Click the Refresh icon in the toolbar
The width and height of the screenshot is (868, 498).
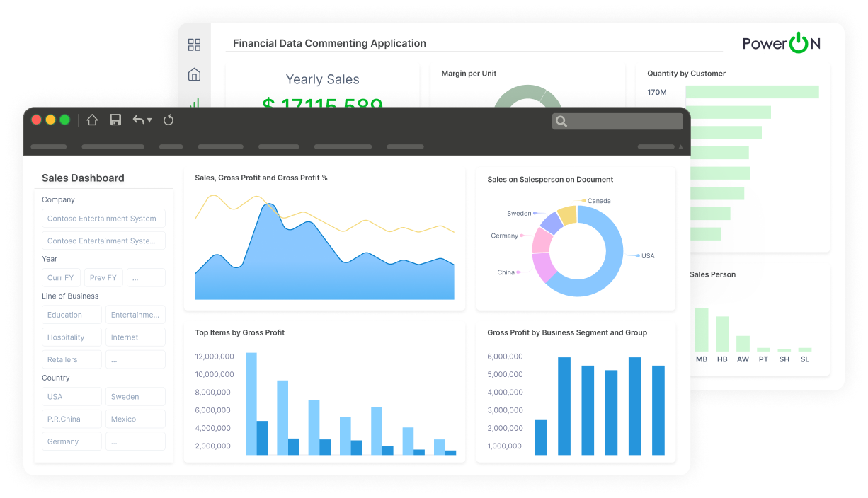(x=169, y=120)
